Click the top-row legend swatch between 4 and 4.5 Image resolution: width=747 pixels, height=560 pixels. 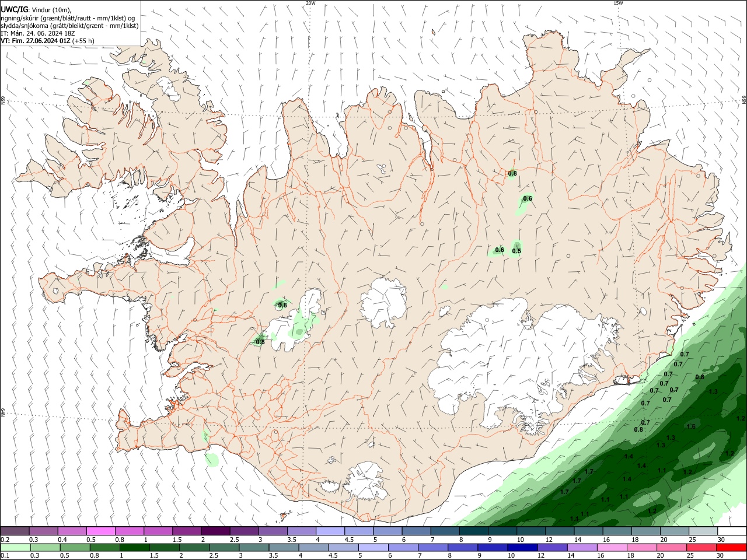coord(330,531)
